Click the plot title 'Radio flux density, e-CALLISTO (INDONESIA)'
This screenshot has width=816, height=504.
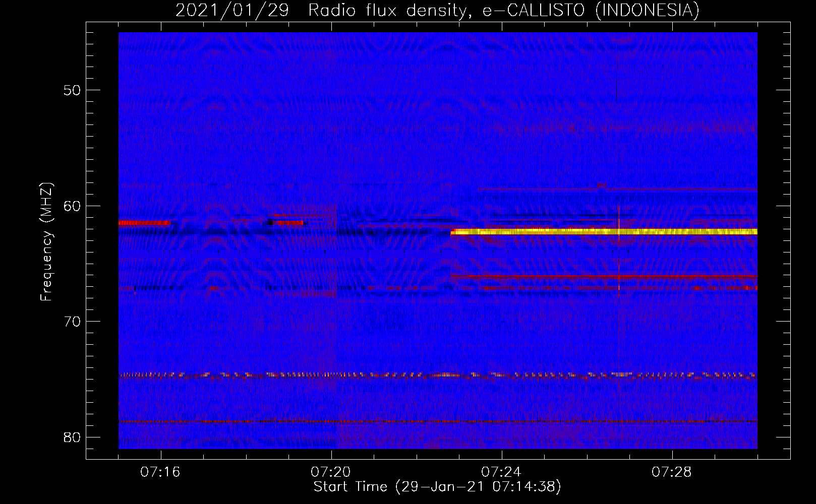(504, 10)
